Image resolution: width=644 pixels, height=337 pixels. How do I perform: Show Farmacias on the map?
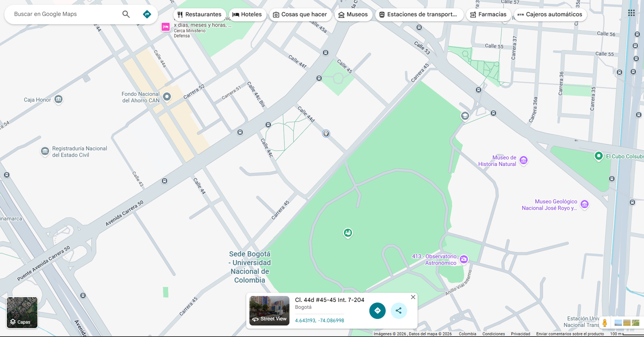[488, 14]
